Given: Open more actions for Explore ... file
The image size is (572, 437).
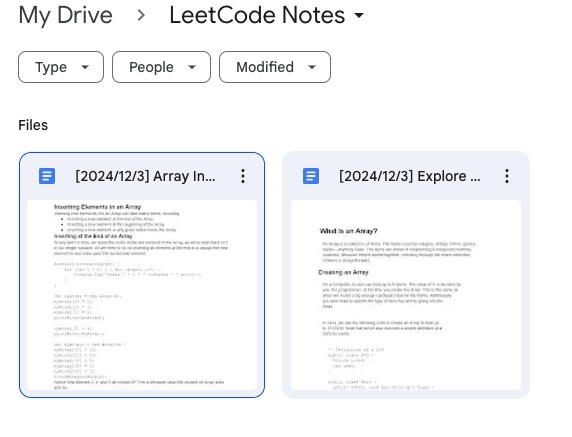Looking at the screenshot, I should 507,176.
